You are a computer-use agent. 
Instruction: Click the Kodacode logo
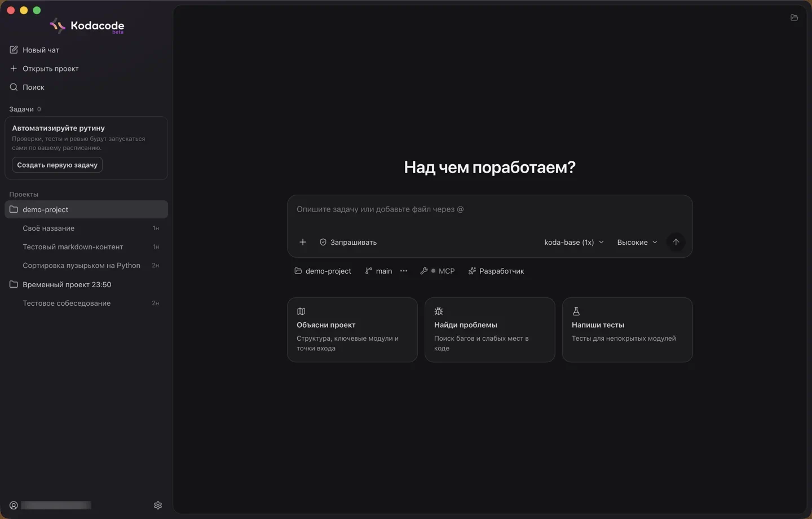pos(87,26)
